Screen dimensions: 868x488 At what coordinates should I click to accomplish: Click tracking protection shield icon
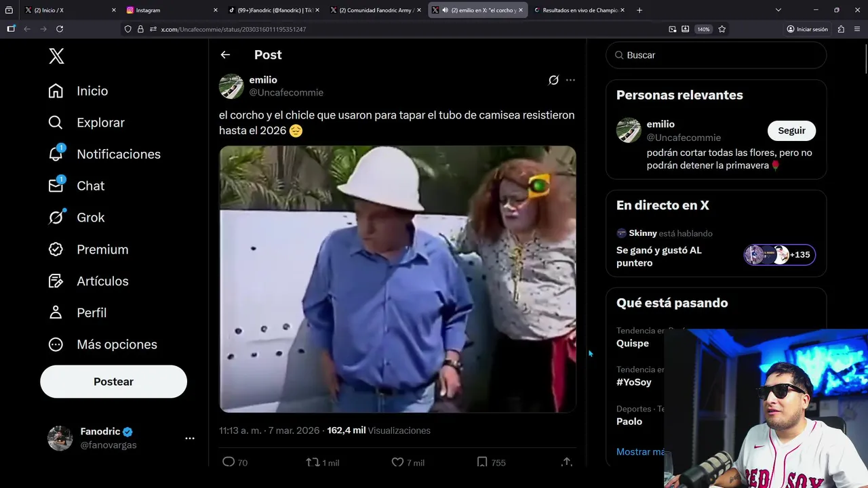(127, 29)
